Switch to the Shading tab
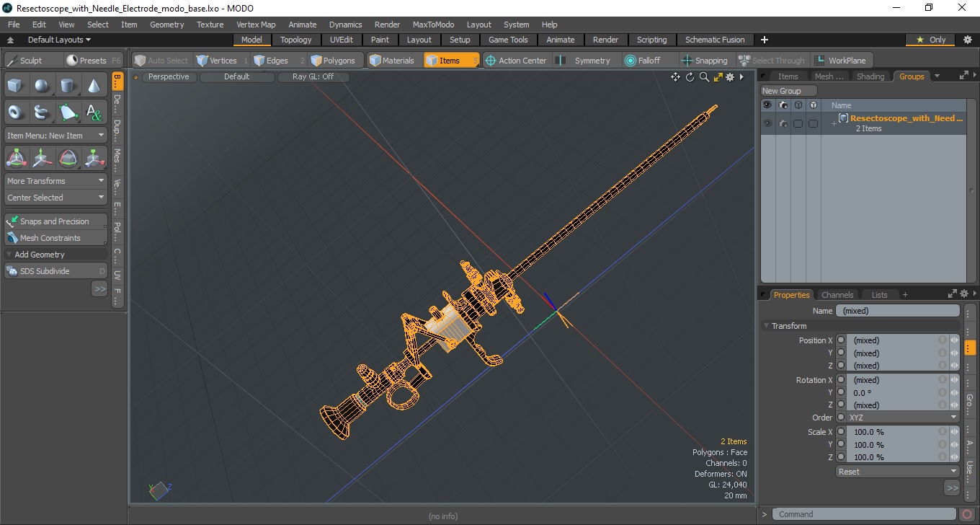This screenshot has width=980, height=525. (x=870, y=76)
